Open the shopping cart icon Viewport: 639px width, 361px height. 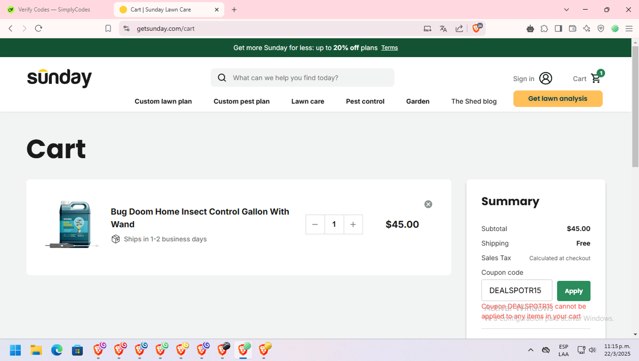click(x=597, y=77)
